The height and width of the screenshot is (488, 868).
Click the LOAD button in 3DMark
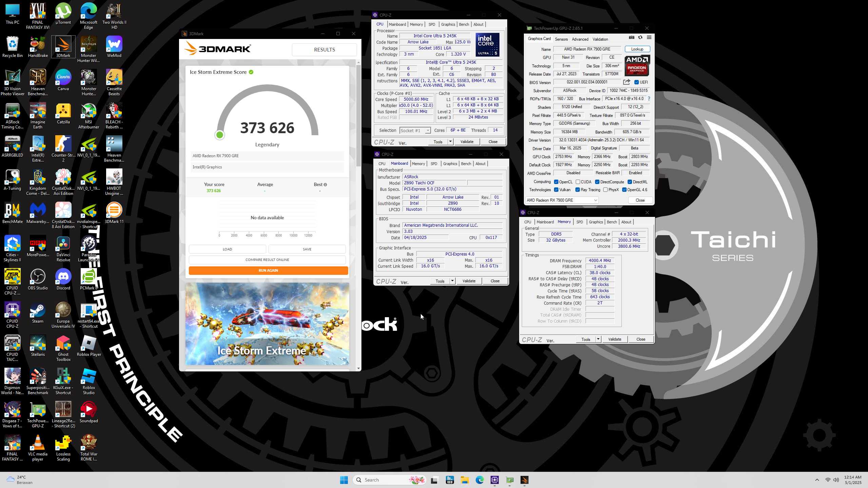coord(227,249)
